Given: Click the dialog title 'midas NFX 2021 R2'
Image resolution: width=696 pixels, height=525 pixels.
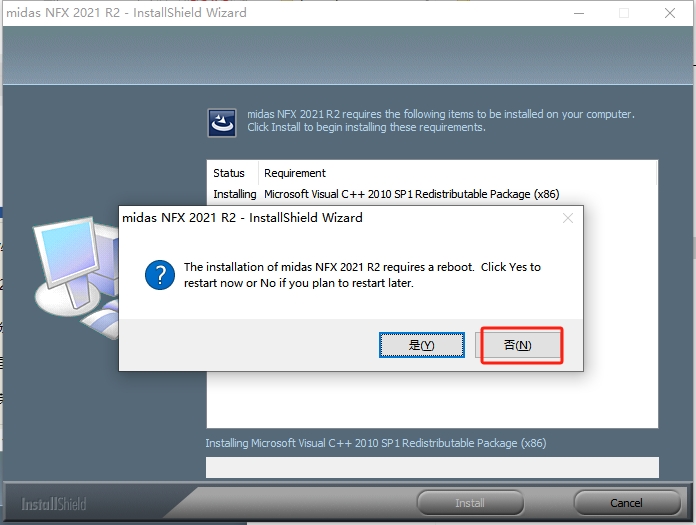Looking at the screenshot, I should [242, 217].
